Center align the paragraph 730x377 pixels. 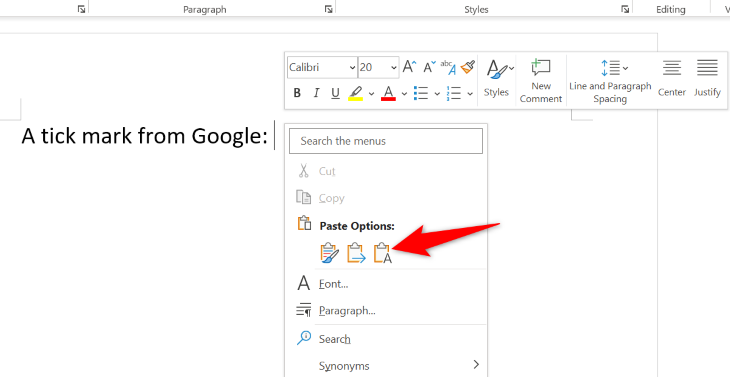tap(672, 79)
